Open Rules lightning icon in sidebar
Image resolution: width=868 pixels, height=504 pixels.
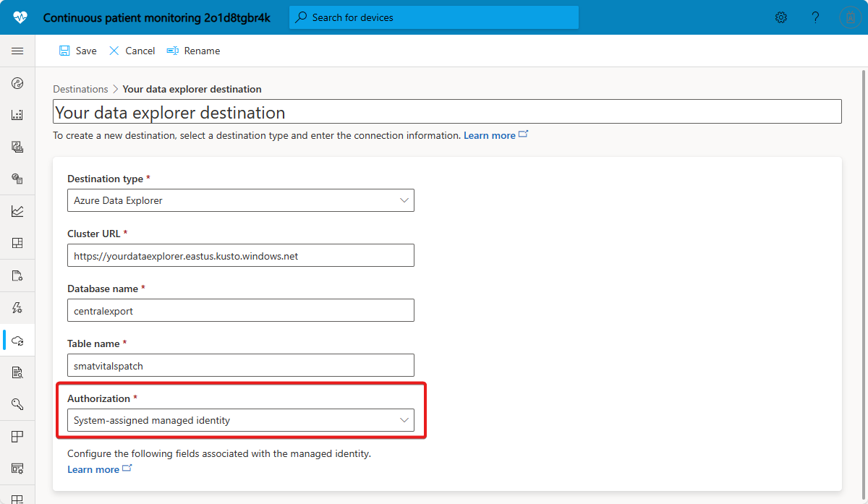coord(17,308)
